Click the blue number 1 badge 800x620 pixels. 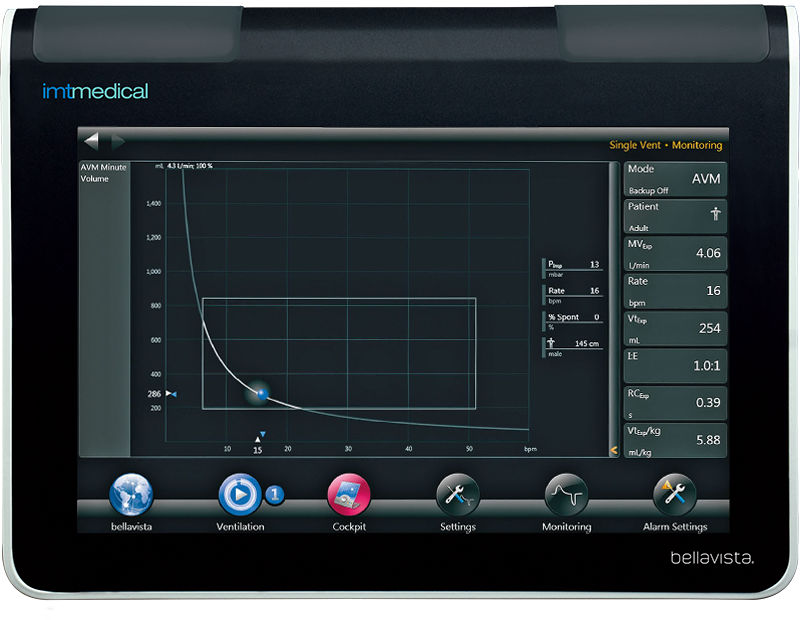coord(275,494)
